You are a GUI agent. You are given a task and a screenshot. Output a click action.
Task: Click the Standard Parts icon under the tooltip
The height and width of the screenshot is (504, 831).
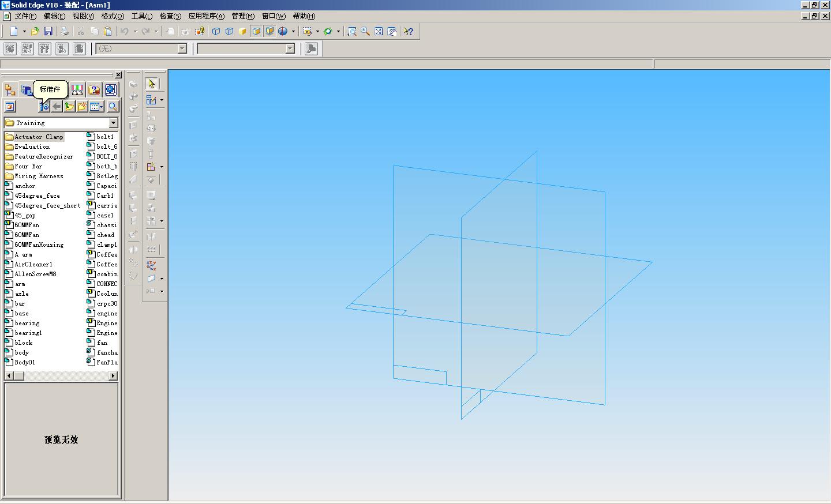(44, 106)
